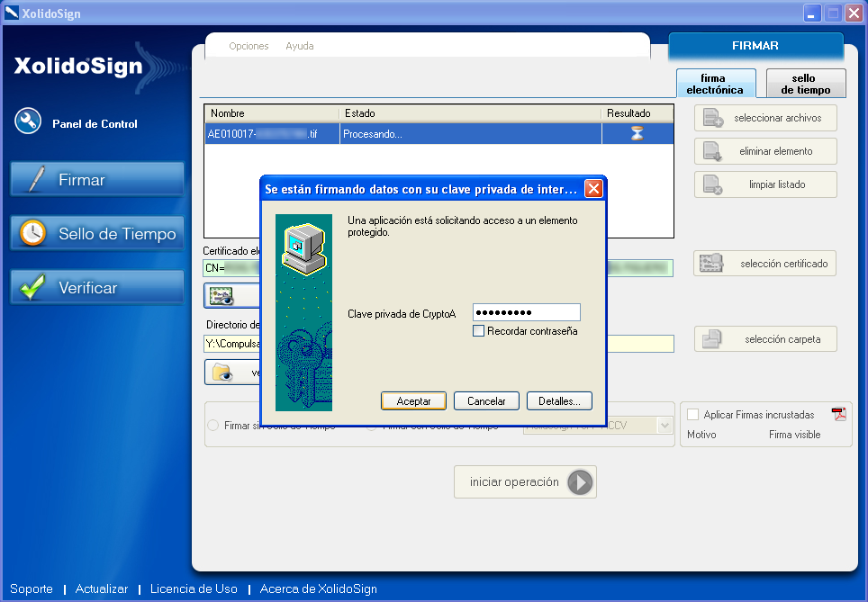Open the timestamp server dropdown
This screenshot has height=602, width=868.
click(x=665, y=426)
